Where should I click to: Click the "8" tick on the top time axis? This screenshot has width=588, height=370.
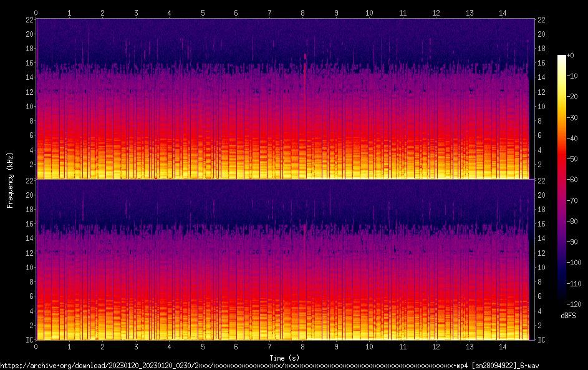click(x=302, y=12)
